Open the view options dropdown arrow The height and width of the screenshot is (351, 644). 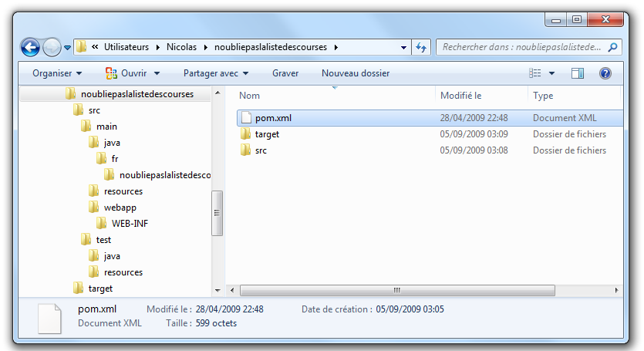click(552, 73)
